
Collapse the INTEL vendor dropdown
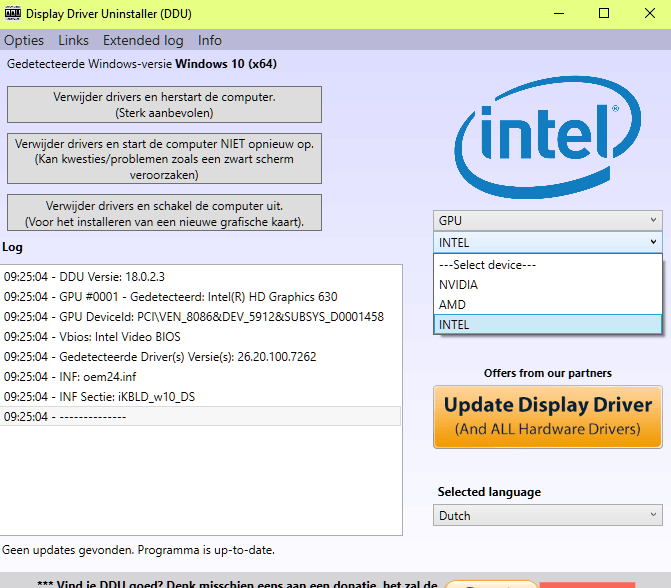pyautogui.click(x=548, y=242)
